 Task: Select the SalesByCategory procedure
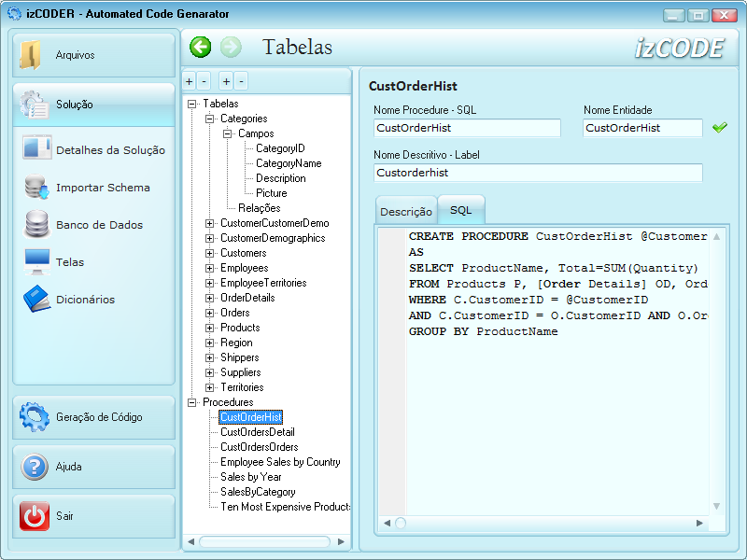click(258, 492)
